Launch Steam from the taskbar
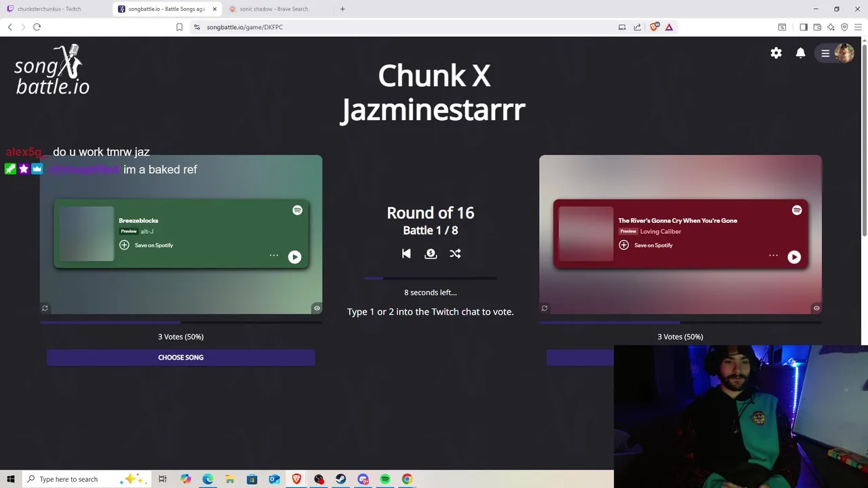This screenshot has height=488, width=868. [340, 479]
